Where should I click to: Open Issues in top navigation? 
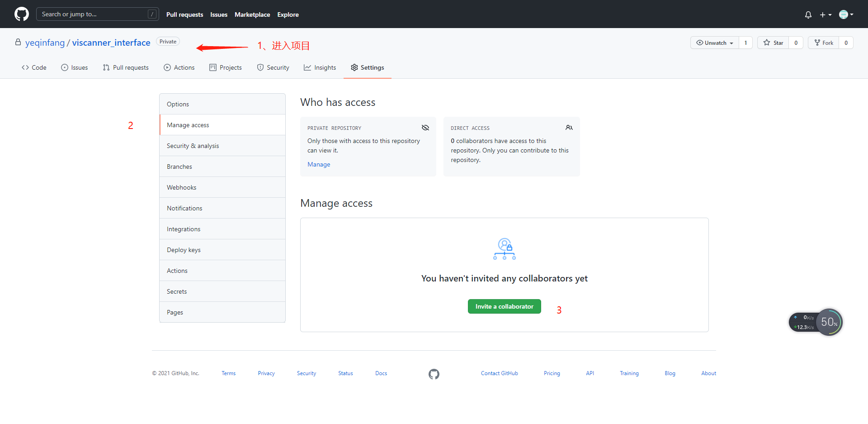[x=219, y=14]
